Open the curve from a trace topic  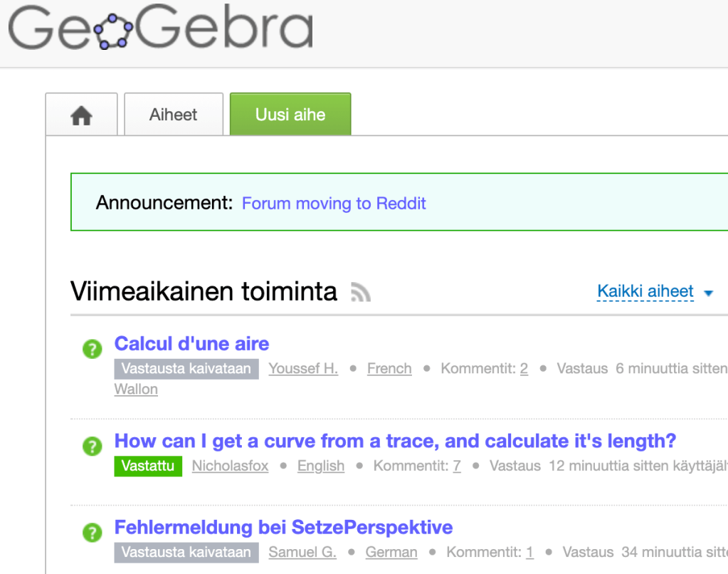395,442
